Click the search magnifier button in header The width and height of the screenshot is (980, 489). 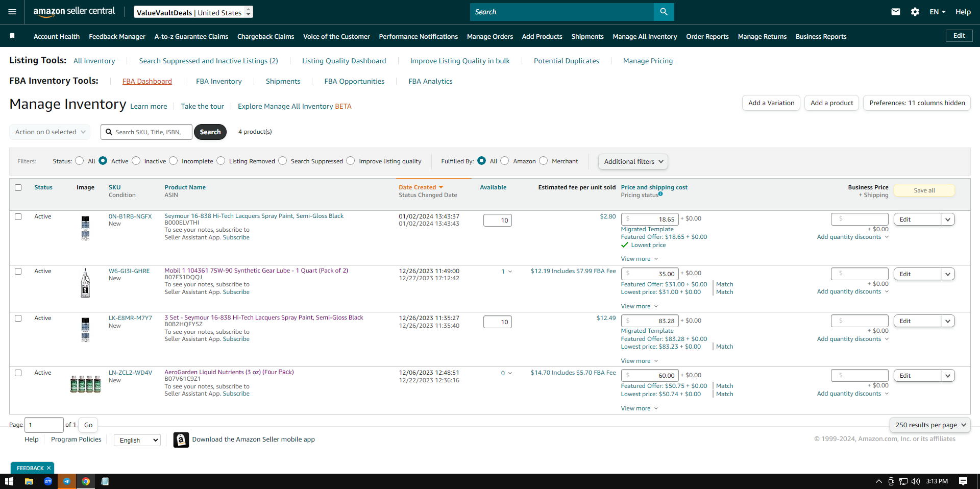pyautogui.click(x=664, y=12)
